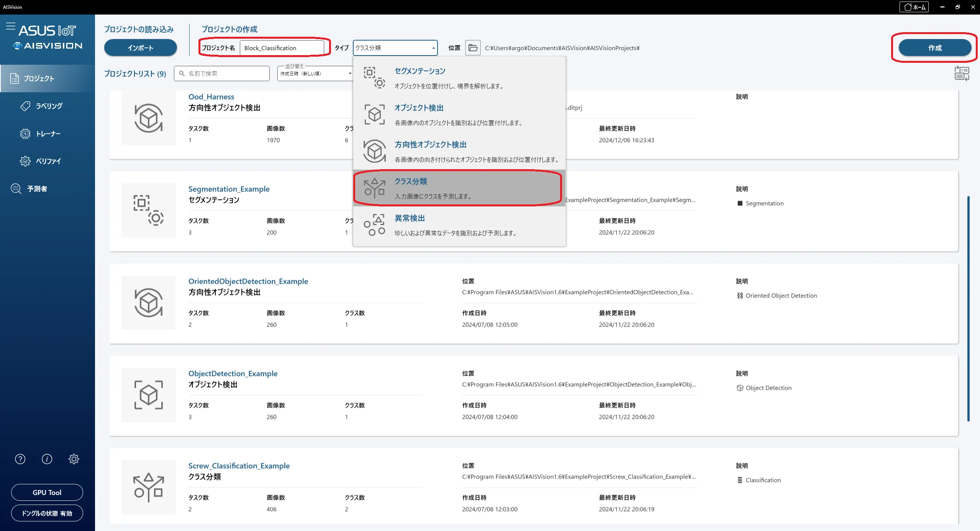
Task: Click the folder browse icon beside 位置
Action: point(473,48)
